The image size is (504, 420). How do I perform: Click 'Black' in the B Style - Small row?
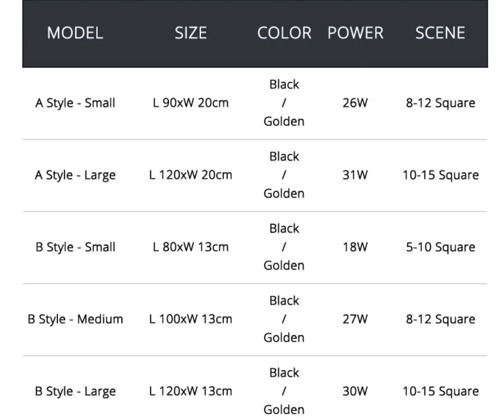[x=284, y=228]
